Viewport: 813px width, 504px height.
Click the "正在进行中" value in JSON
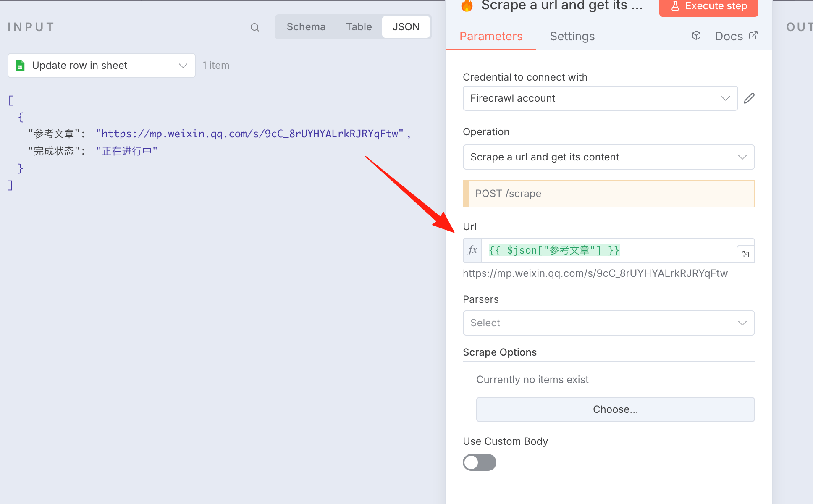[x=126, y=151]
